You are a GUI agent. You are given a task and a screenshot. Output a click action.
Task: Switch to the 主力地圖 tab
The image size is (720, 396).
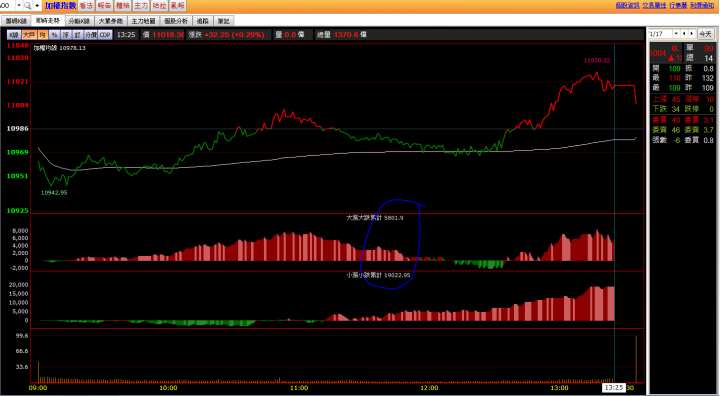[144, 21]
